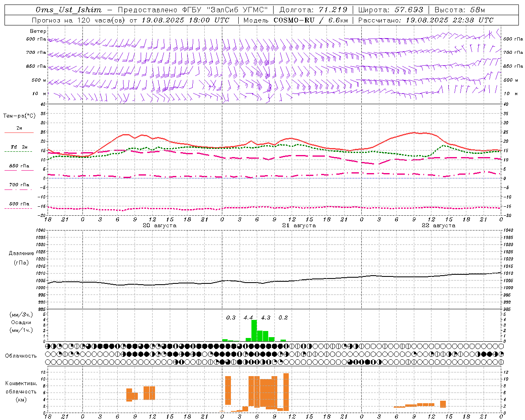Click the 4.4 precipitation total
Image resolution: width=525 pixels, height=420 pixels.
tap(248, 317)
